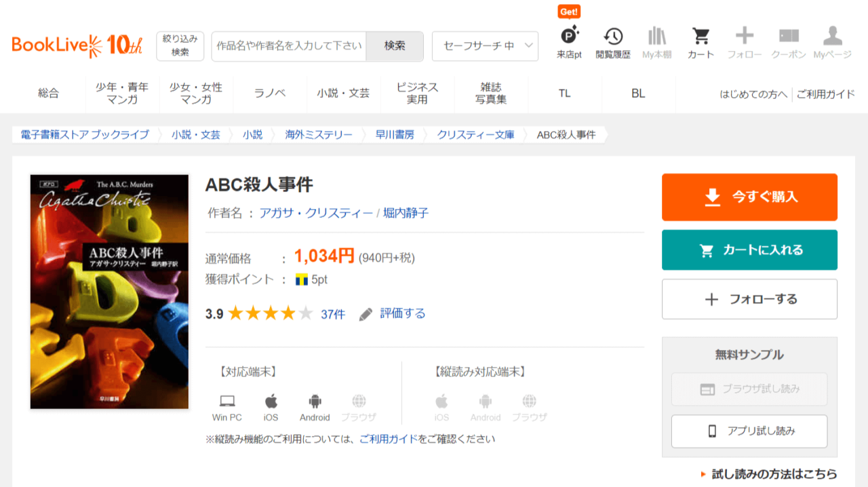Click the pencil 評価する rating icon

(x=366, y=314)
